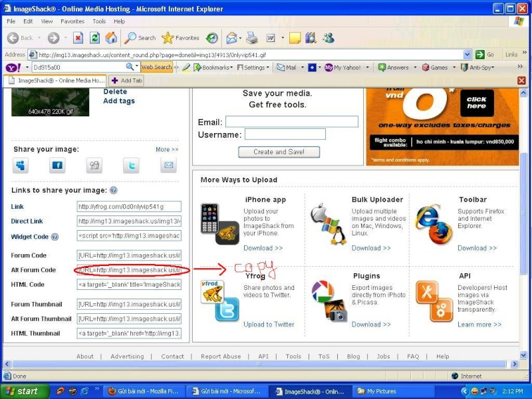
Task: Click the Mail envelope toolbar icon
Action: (x=231, y=38)
